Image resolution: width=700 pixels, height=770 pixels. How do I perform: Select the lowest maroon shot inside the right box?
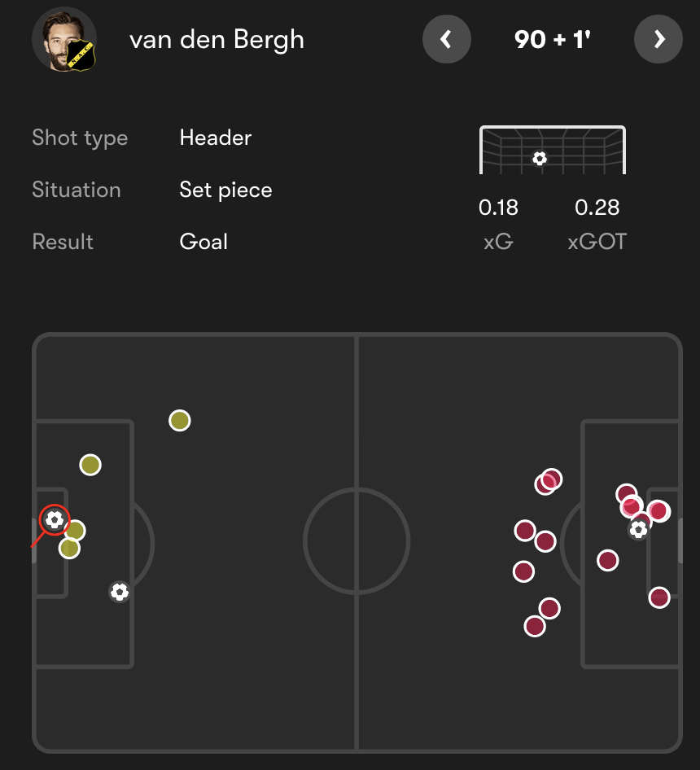coord(658,597)
